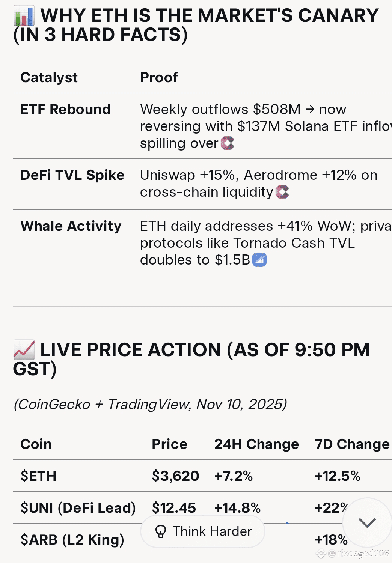Click the rising chart emoji by Live Price Action

pyautogui.click(x=24, y=350)
